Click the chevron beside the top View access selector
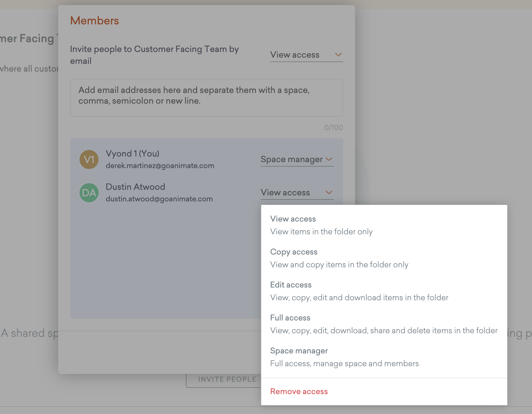This screenshot has width=532, height=414. coord(338,55)
